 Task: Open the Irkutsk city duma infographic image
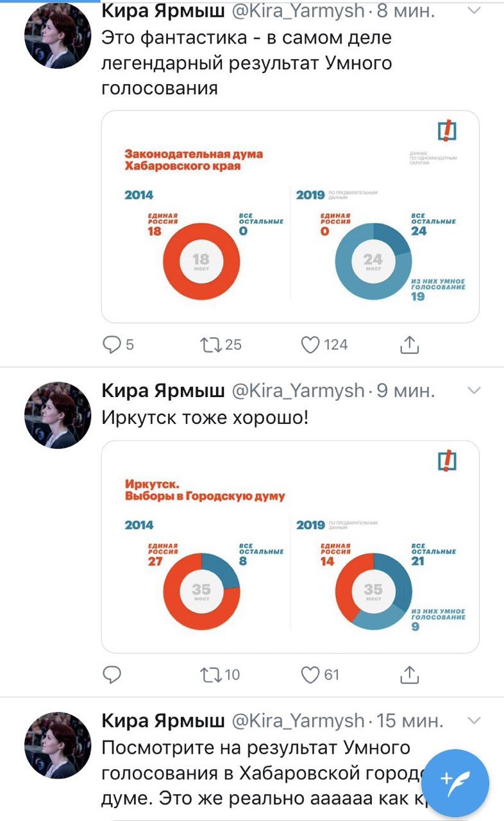coord(290,546)
